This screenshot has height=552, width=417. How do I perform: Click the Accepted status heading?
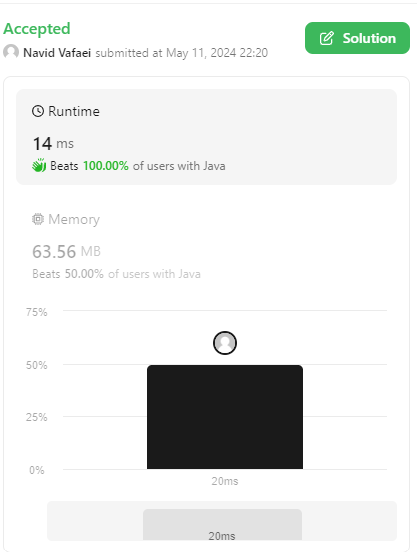coord(37,29)
